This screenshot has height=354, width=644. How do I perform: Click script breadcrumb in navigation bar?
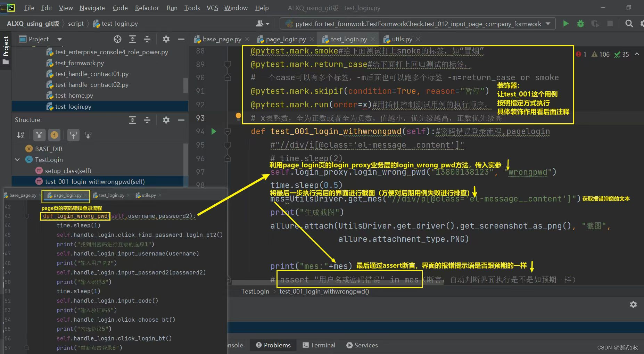coord(76,24)
